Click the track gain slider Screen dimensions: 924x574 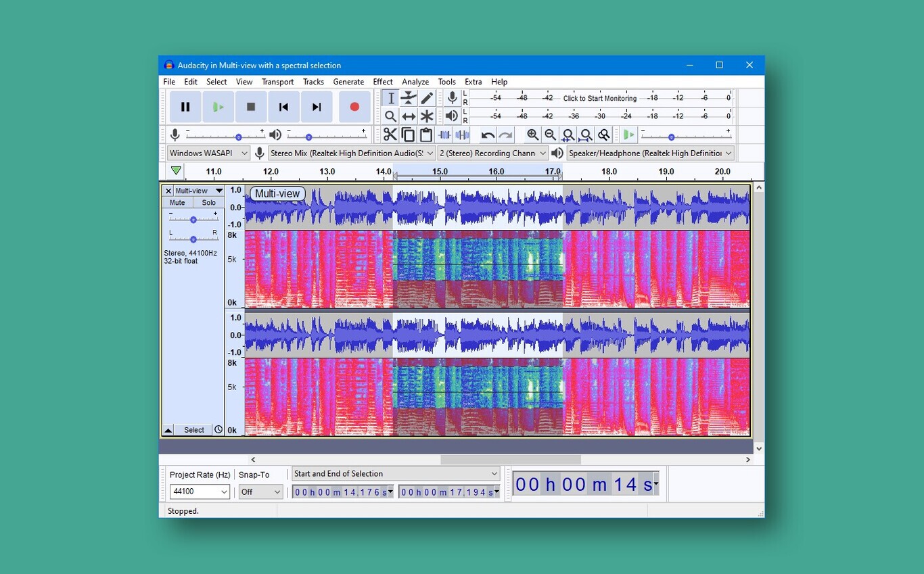[193, 219]
